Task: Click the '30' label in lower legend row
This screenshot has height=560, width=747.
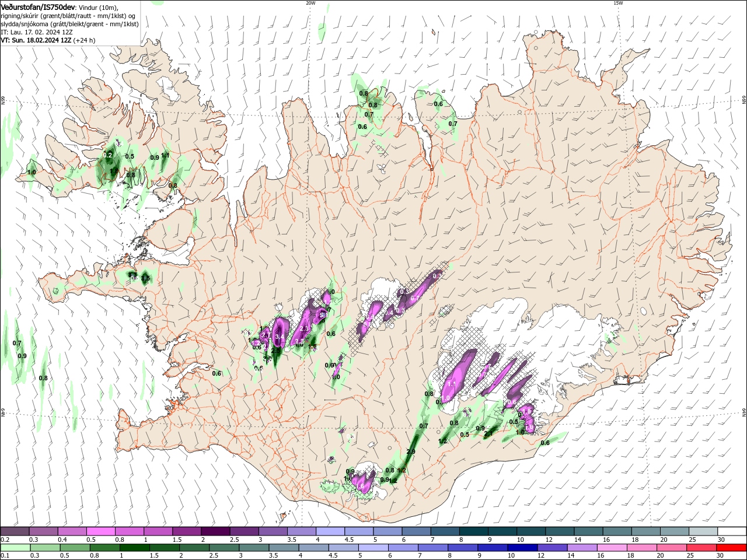Action: click(x=721, y=556)
